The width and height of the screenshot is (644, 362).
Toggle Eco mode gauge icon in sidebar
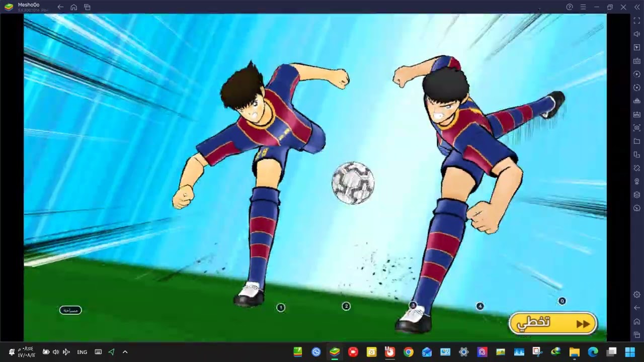tap(637, 208)
